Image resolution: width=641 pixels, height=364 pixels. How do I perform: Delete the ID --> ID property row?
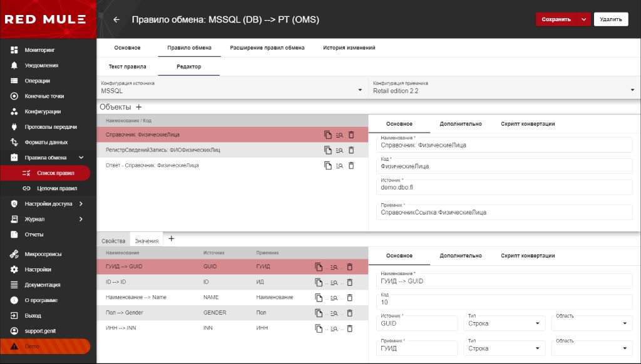349,282
